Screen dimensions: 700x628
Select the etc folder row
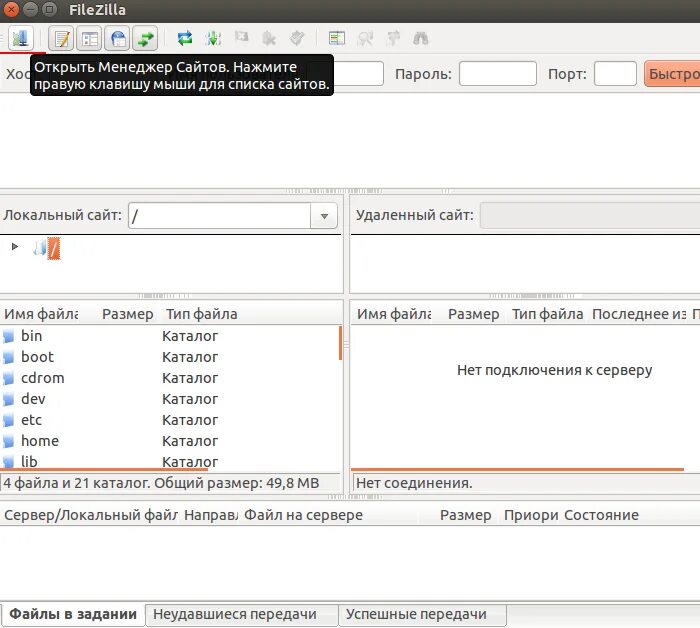pos(170,420)
